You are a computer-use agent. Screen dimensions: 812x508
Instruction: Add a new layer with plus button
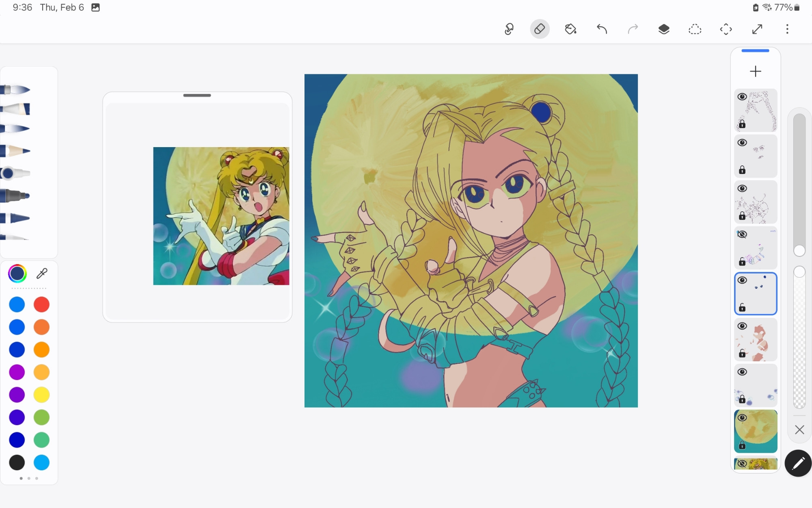tap(756, 72)
